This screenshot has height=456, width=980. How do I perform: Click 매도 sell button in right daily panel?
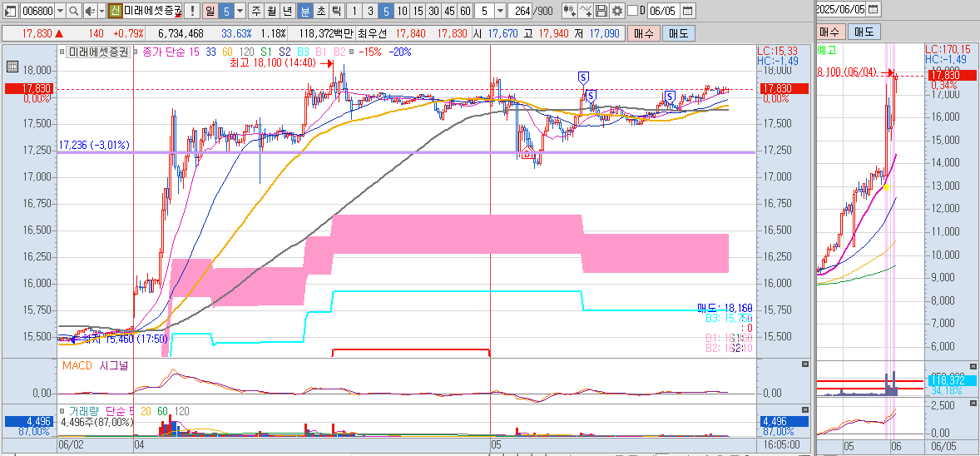(866, 31)
